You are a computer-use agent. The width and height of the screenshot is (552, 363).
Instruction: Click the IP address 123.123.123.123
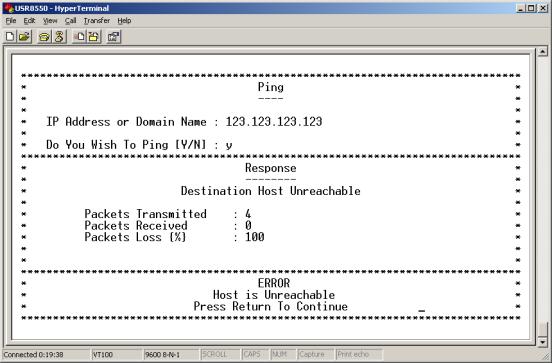[x=274, y=121]
